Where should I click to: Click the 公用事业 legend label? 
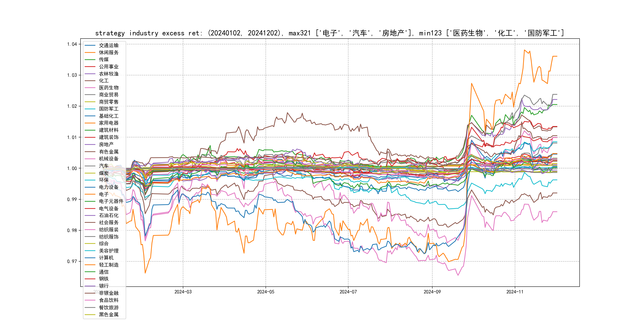coord(109,67)
